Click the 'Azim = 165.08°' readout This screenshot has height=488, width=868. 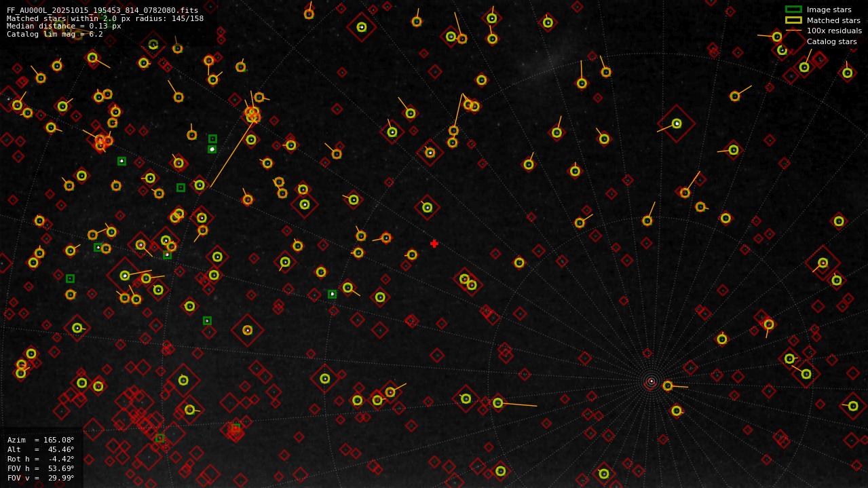point(41,440)
